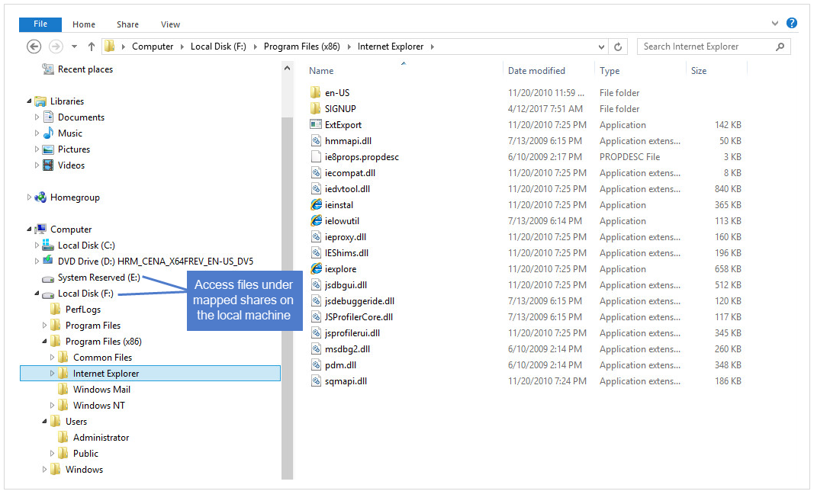Switch to the Home ribbon tab
The image size is (830, 504).
[x=84, y=24]
